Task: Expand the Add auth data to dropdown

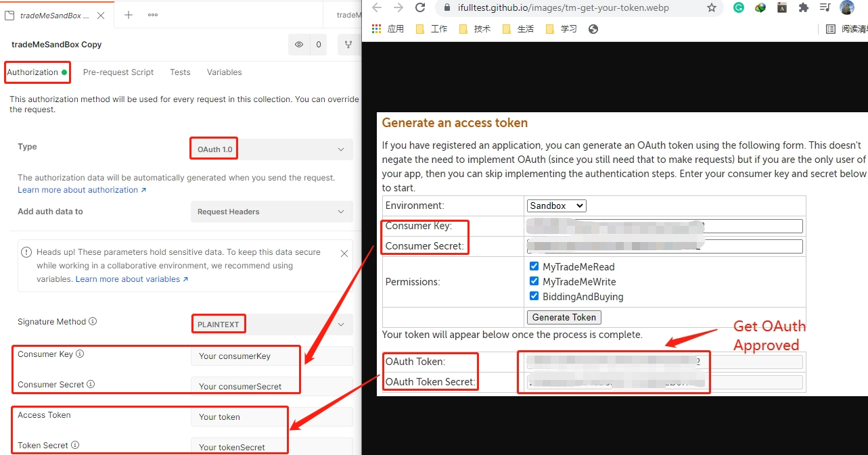Action: click(x=272, y=212)
